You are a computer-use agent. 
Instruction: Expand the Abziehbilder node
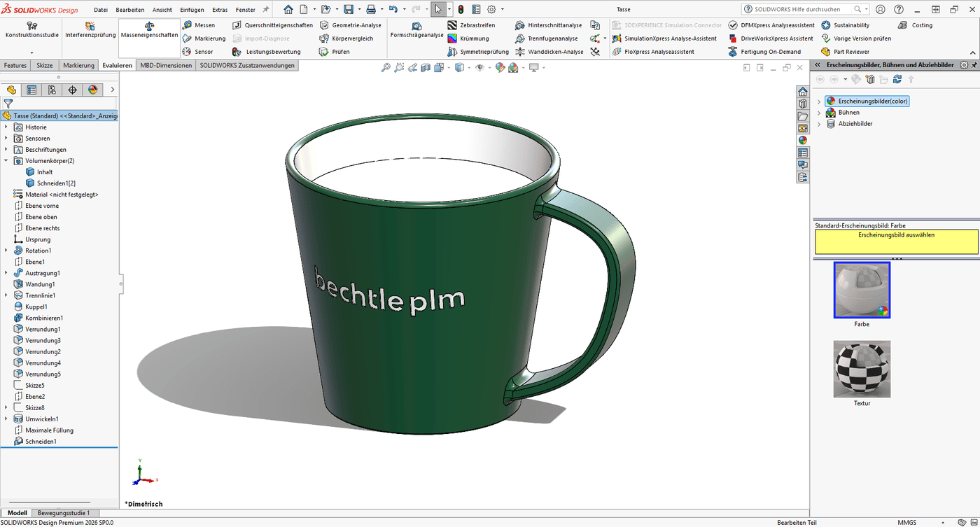820,123
